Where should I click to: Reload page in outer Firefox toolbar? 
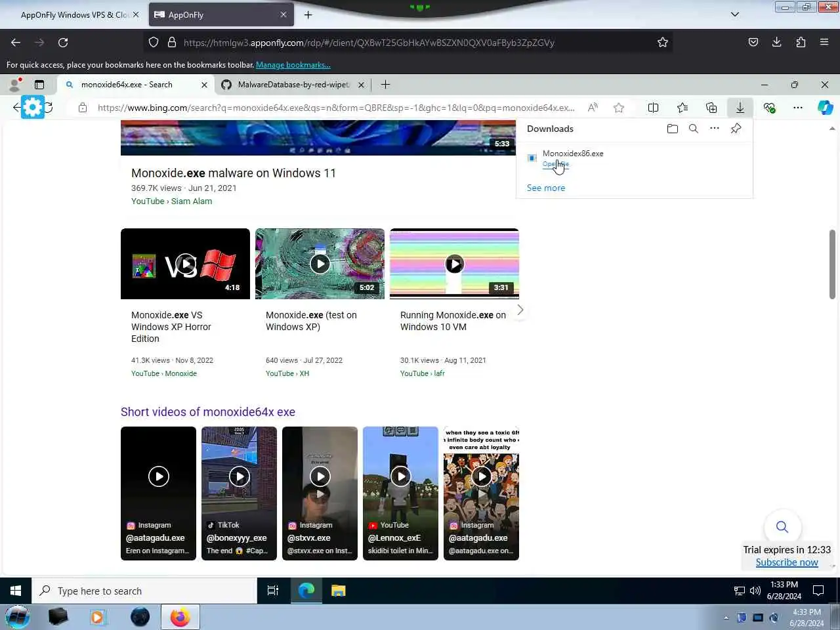pyautogui.click(x=63, y=43)
